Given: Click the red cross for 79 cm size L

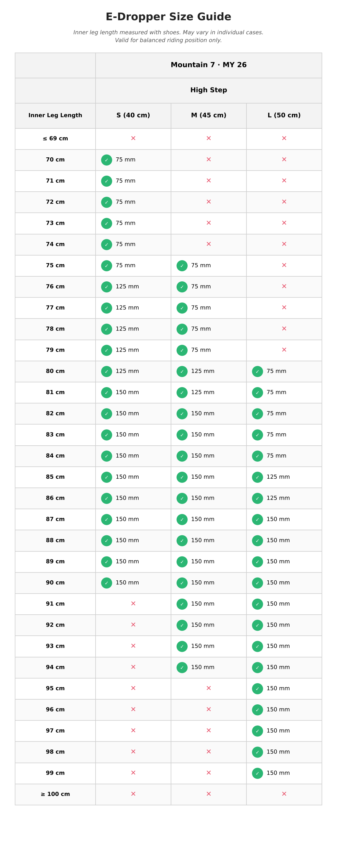Looking at the screenshot, I should pyautogui.click(x=284, y=350).
